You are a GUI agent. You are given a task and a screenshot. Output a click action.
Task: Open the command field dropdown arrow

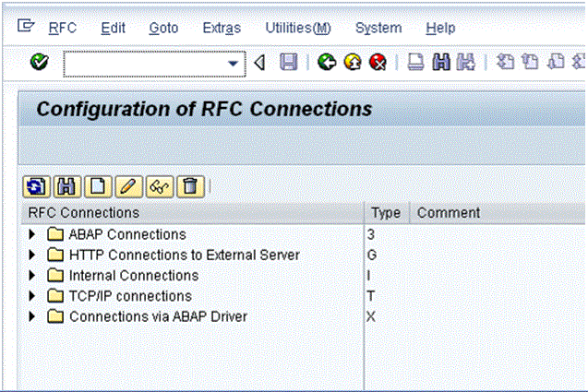234,64
